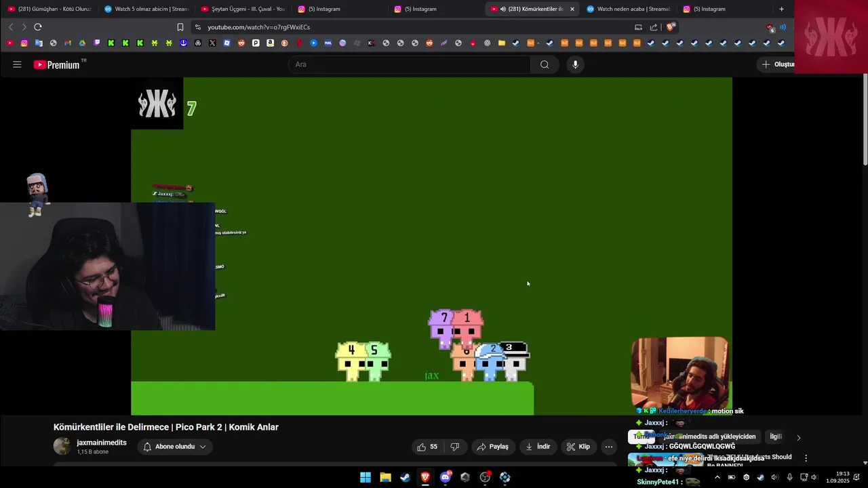Open options menu for recommended video
This screenshot has height=488, width=868.
pyautogui.click(x=806, y=458)
